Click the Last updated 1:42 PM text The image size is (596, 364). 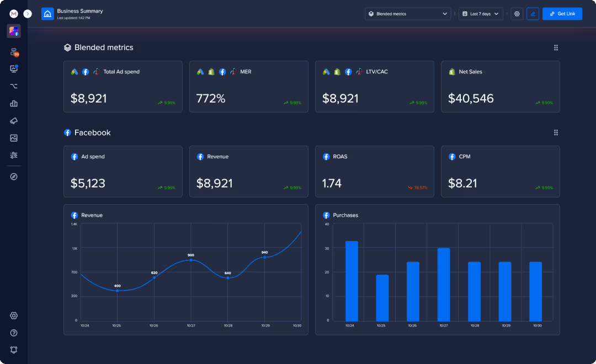click(x=73, y=18)
